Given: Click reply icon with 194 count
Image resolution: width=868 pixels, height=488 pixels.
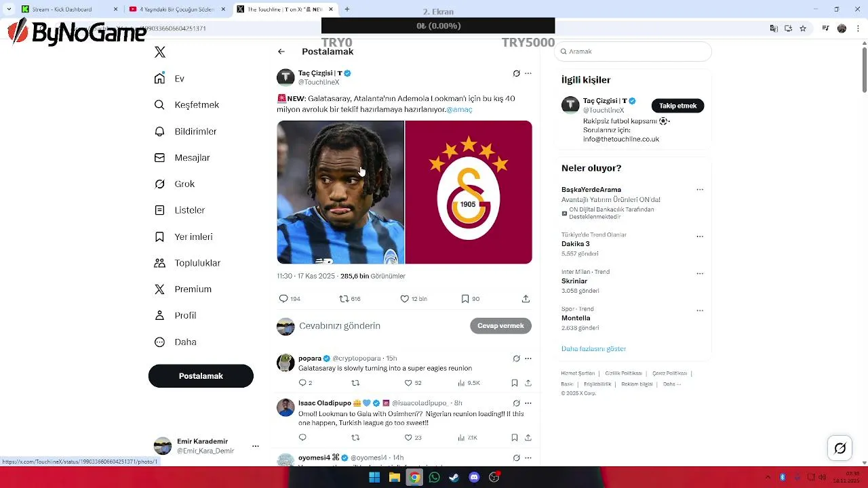Looking at the screenshot, I should click(x=283, y=299).
